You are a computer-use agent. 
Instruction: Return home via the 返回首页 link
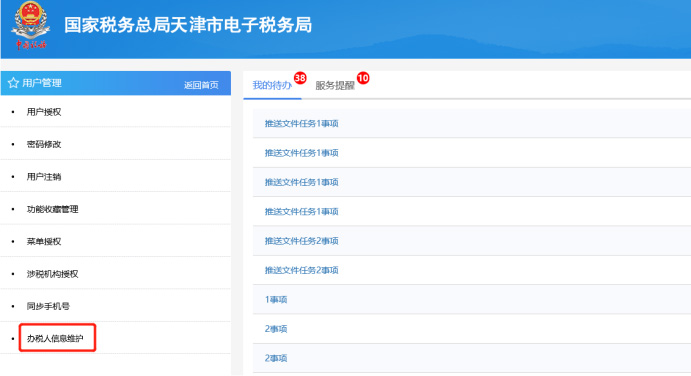(x=201, y=85)
